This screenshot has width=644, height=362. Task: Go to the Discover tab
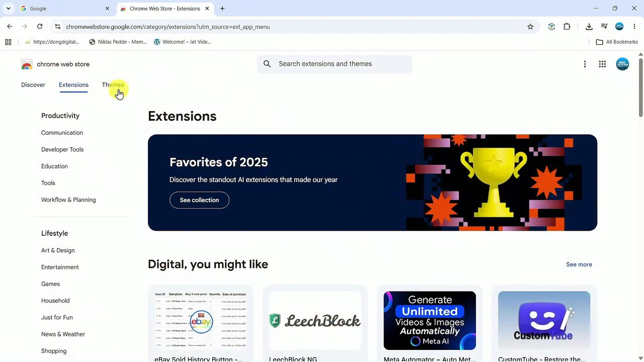pyautogui.click(x=33, y=85)
